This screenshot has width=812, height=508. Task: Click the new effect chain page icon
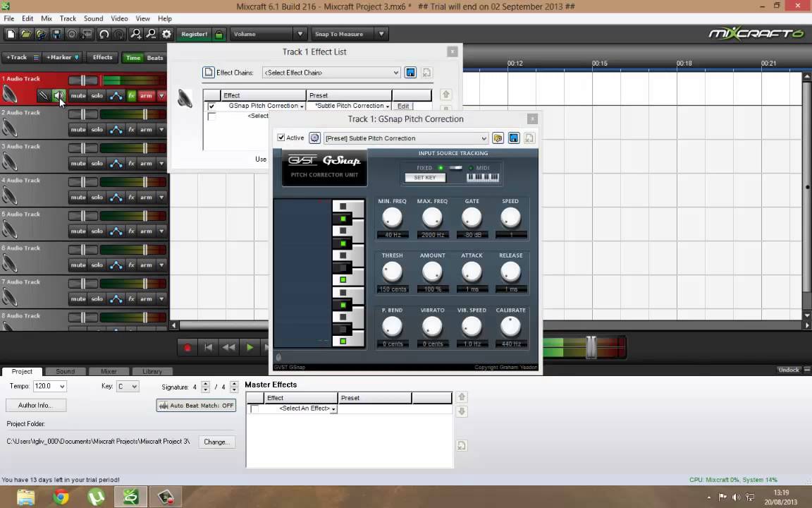coord(208,73)
